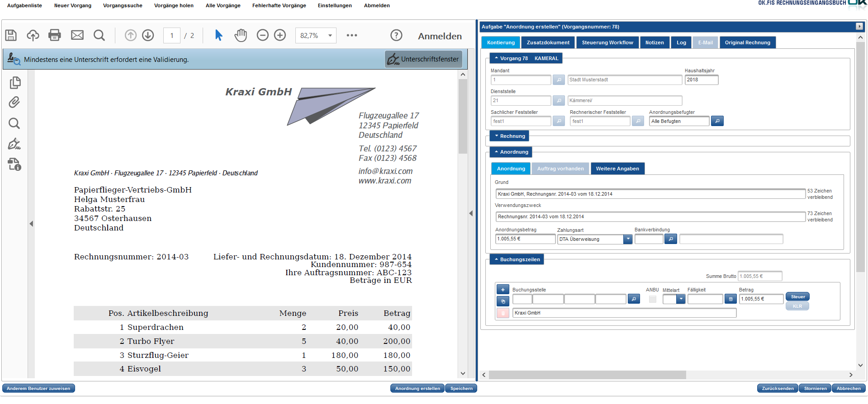Send the PDF by email icon
Viewport: 868px width, 404px height.
77,35
